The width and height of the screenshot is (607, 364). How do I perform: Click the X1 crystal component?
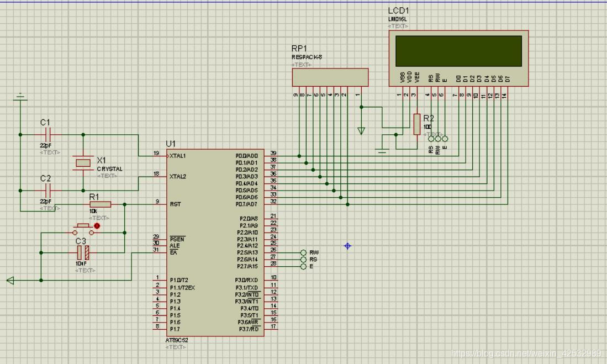[83, 162]
